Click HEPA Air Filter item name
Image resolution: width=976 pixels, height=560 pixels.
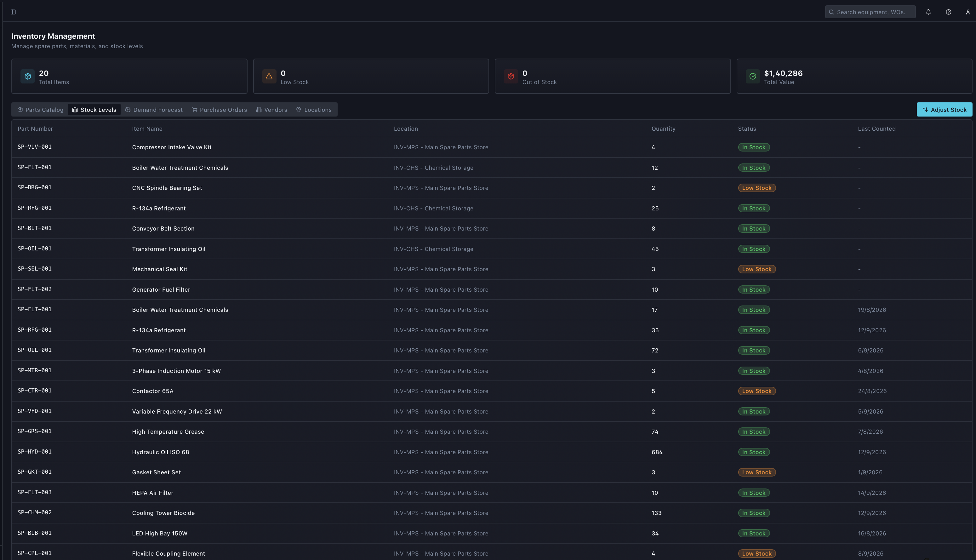click(x=153, y=493)
